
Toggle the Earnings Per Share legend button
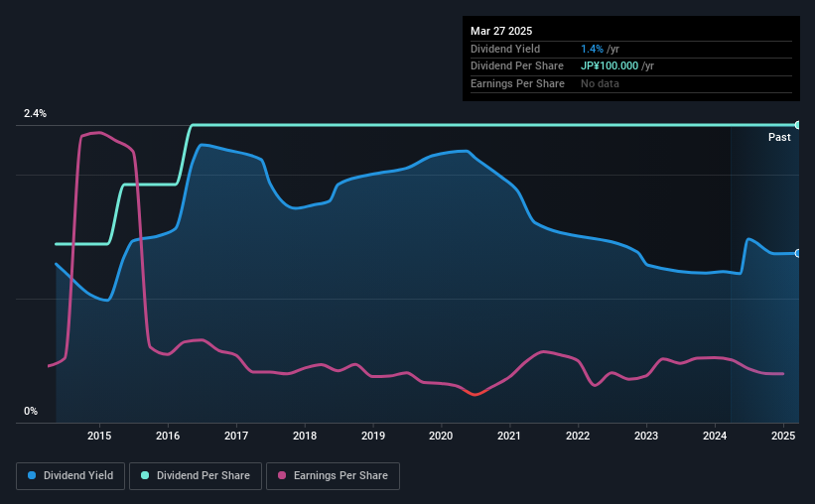pyautogui.click(x=333, y=476)
